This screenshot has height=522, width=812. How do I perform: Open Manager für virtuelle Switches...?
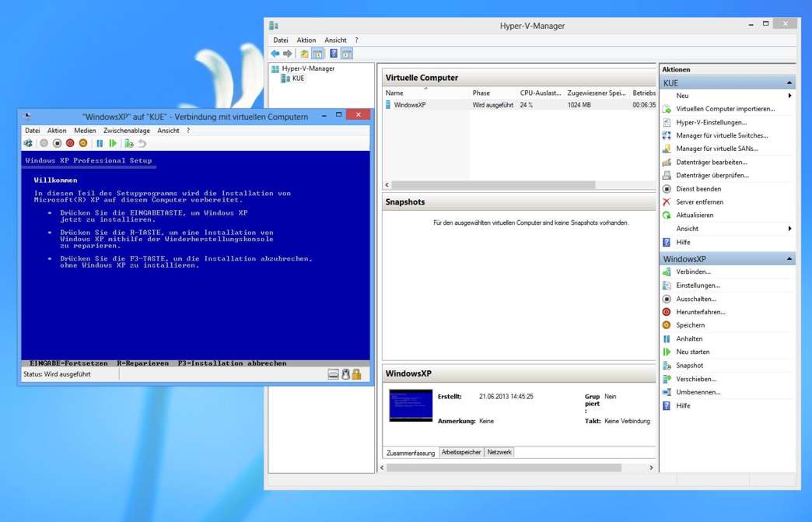tap(722, 135)
